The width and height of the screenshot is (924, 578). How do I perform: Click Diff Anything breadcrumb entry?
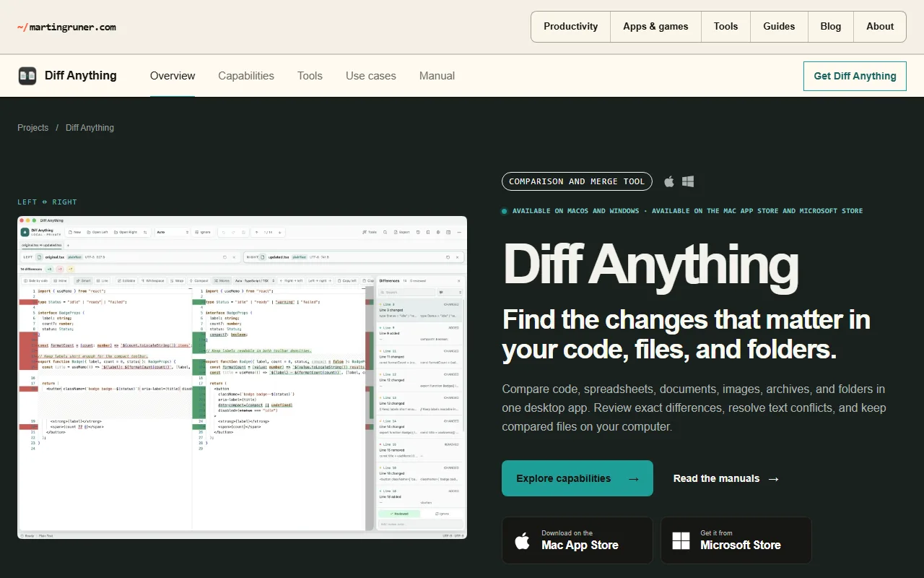click(x=90, y=128)
